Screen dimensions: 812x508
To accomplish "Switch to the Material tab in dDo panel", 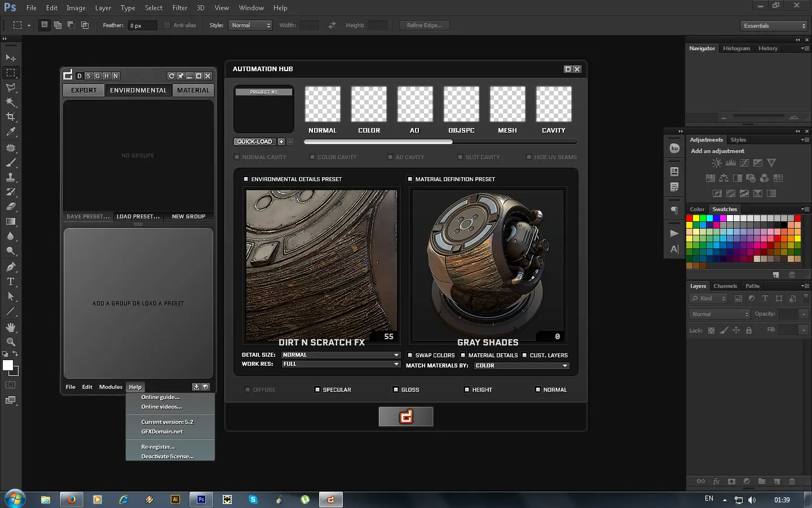I will 193,90.
